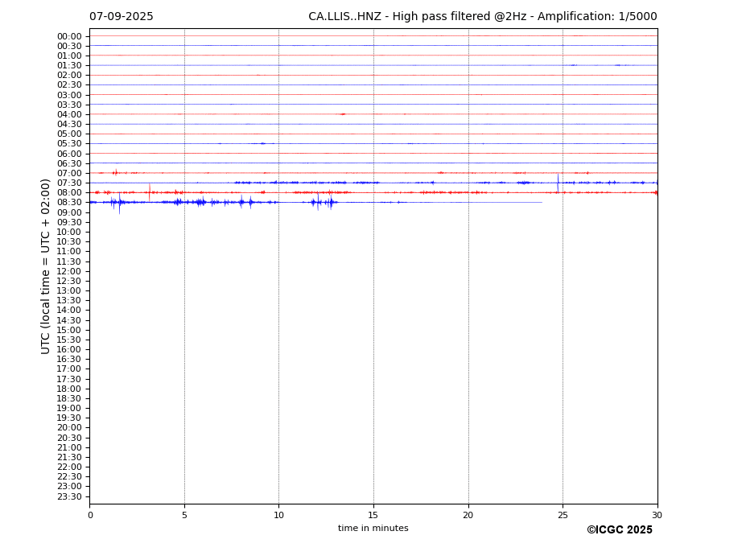
Task: Click the UTC local time y-axis title
Action: coord(45,266)
